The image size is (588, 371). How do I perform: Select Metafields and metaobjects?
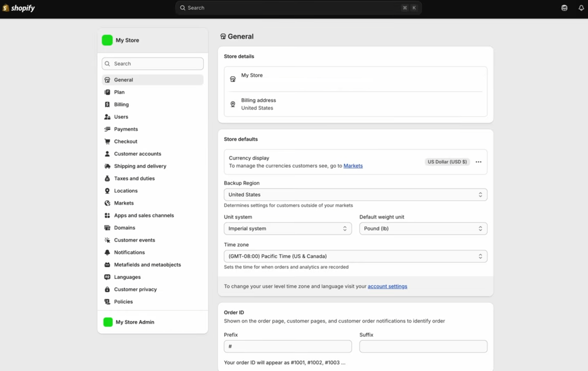tap(152, 265)
